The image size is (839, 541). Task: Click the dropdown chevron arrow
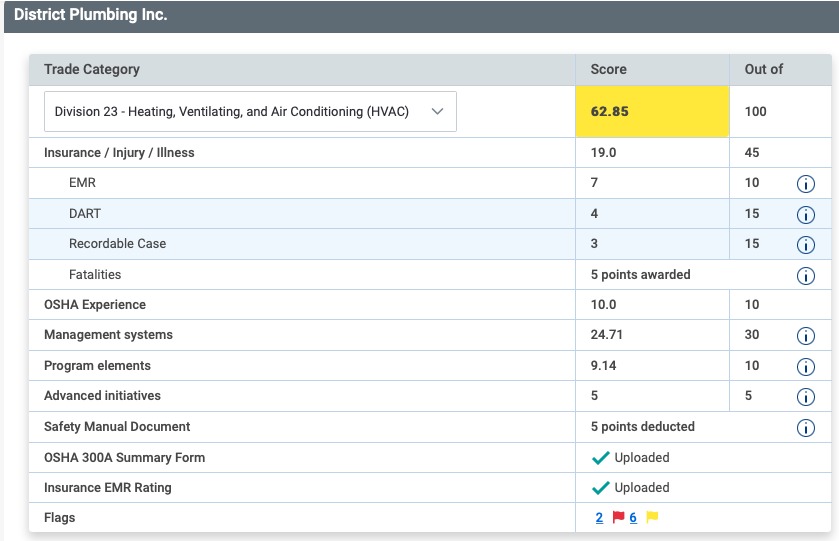(x=437, y=112)
